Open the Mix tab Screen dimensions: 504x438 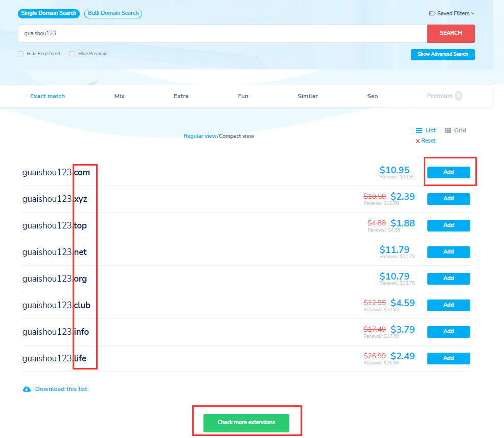pyautogui.click(x=119, y=96)
